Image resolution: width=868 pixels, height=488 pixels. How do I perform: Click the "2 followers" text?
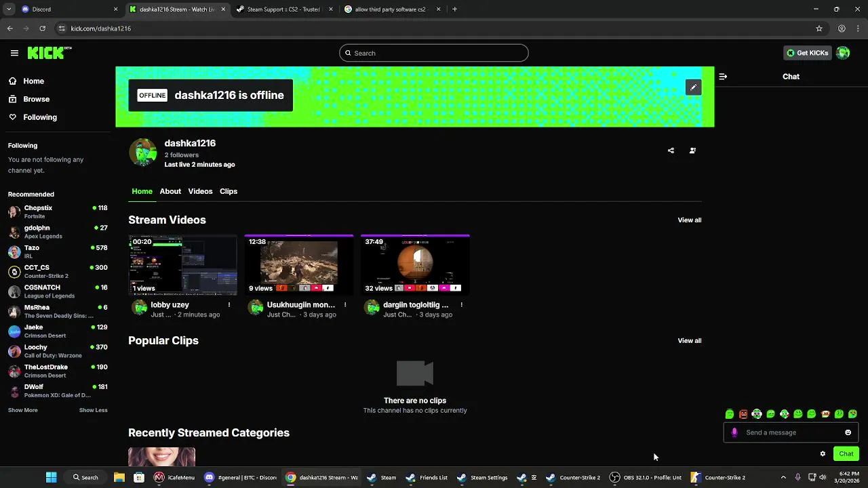tap(182, 155)
